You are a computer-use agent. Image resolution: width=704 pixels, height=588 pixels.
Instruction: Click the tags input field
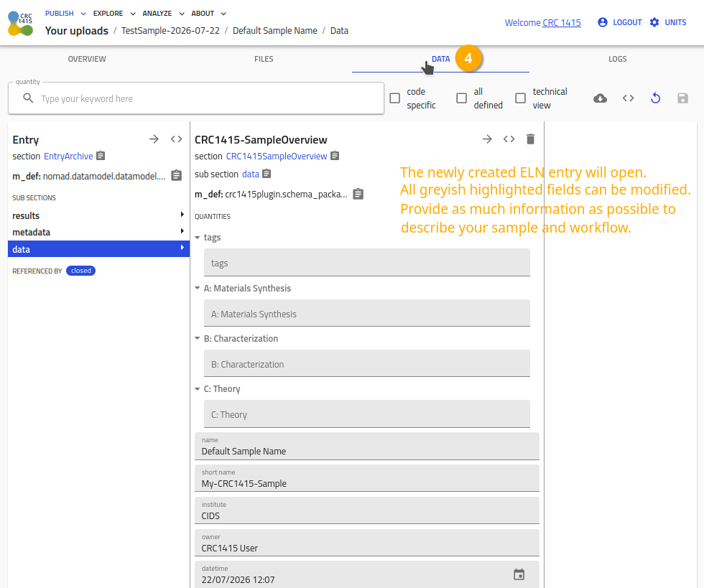(367, 263)
